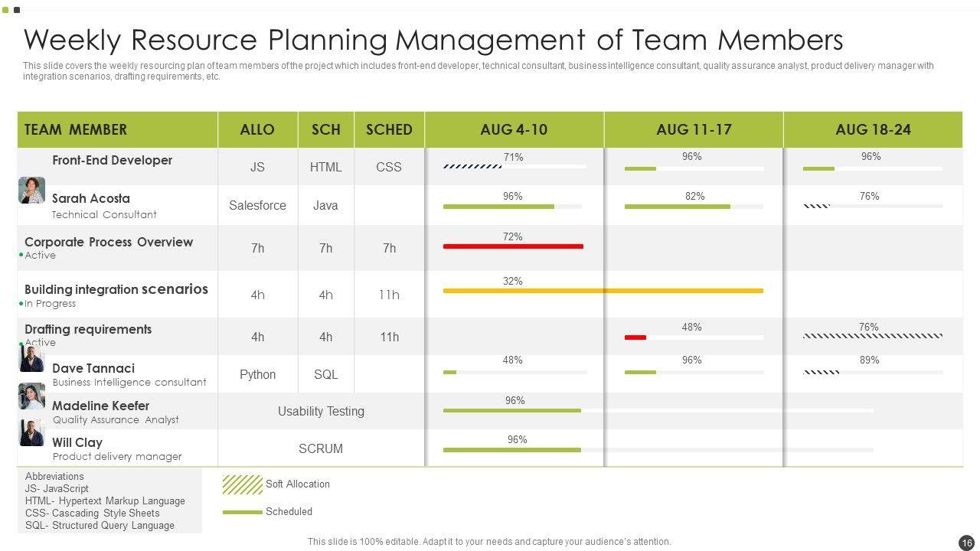Select Madeline Keefer's profile photo

31,396
